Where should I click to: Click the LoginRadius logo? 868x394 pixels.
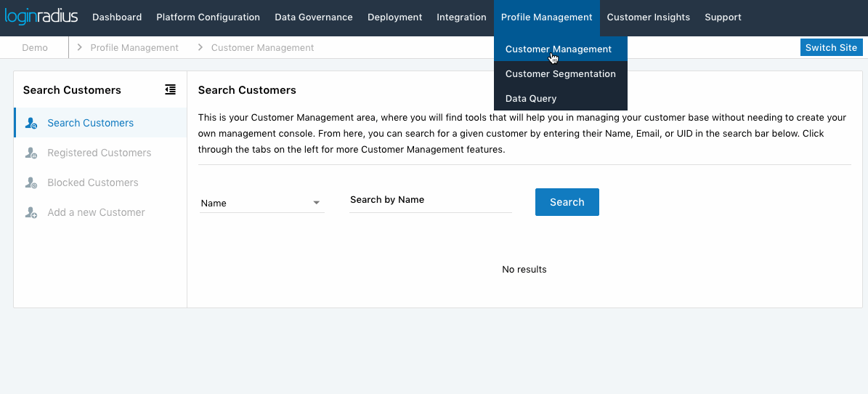pos(41,17)
